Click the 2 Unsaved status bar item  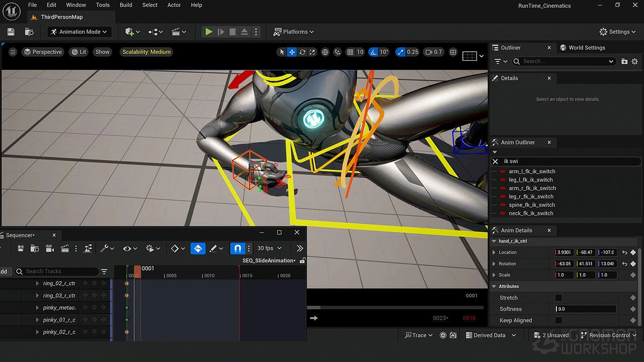click(x=551, y=335)
